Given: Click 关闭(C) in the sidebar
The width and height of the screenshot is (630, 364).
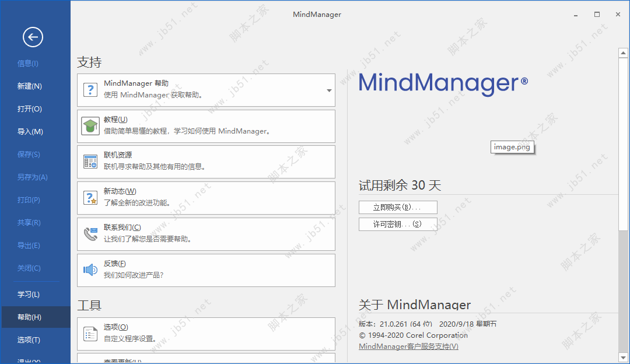Looking at the screenshot, I should 29,268.
